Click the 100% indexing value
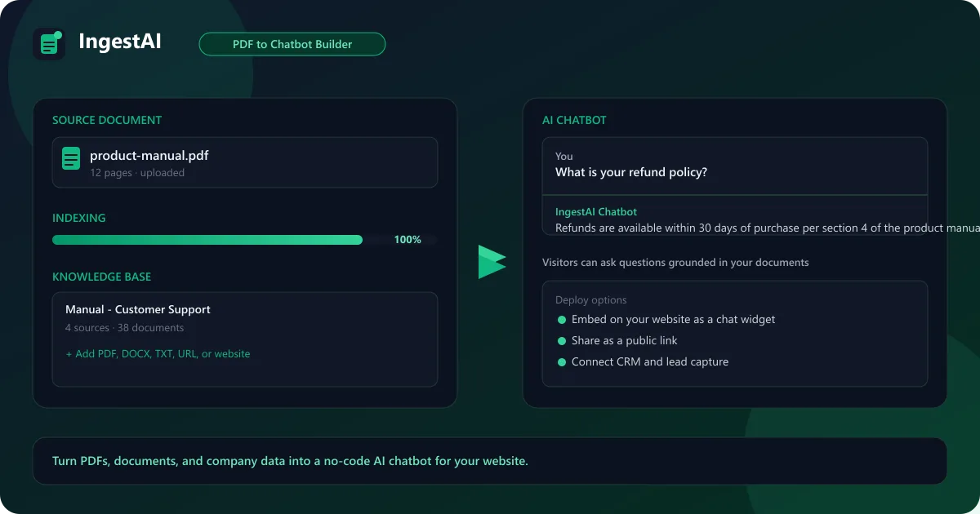The width and height of the screenshot is (980, 514). (408, 240)
